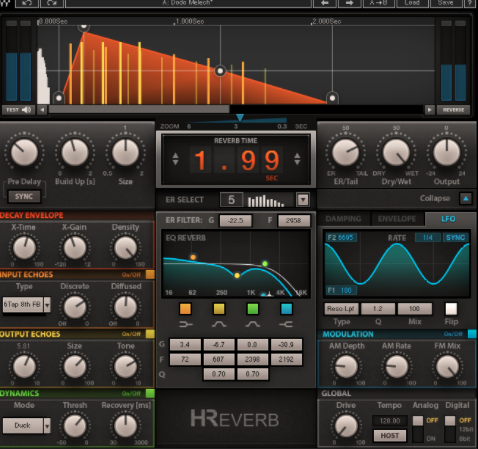This screenshot has width=478, height=449.
Task: Toggle Input Echoes On/Off orange switch
Action: pos(150,274)
